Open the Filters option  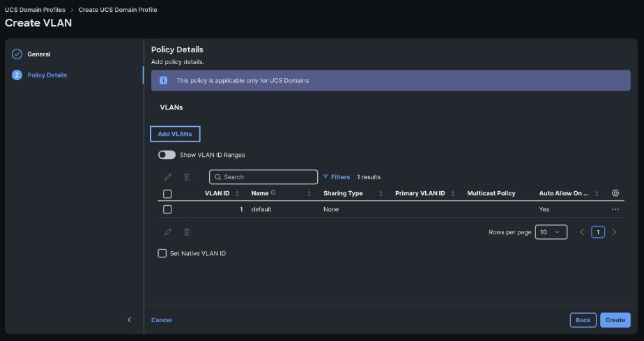coord(337,177)
